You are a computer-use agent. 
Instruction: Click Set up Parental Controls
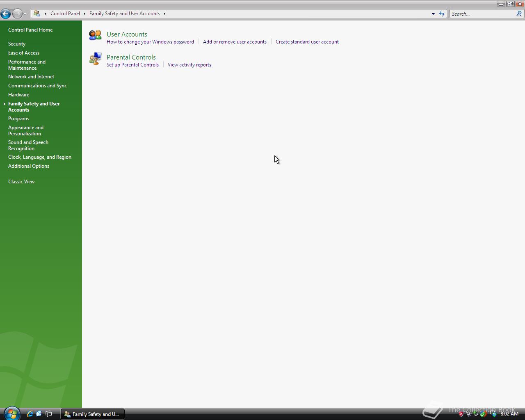(x=132, y=65)
